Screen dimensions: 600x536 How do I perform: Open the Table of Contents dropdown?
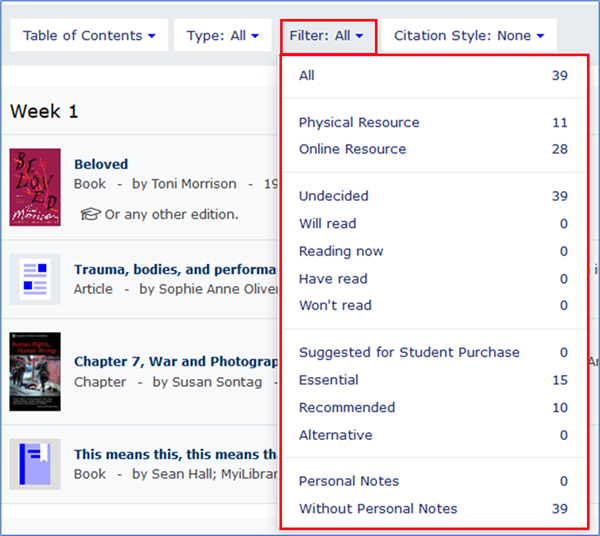click(x=89, y=36)
